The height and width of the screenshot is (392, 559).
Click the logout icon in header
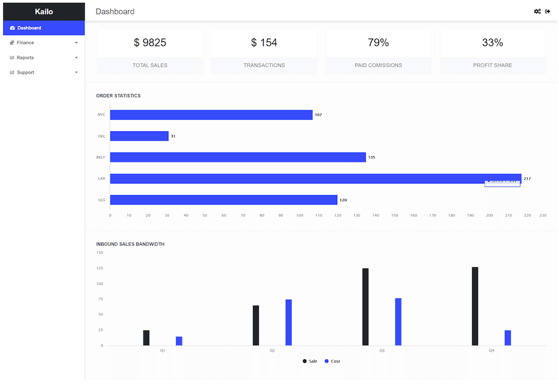(548, 11)
